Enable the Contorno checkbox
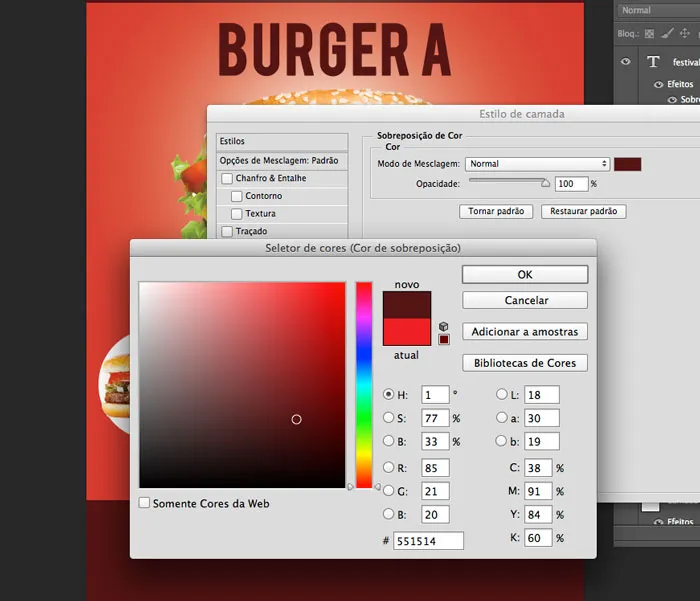The image size is (700, 601). pos(237,196)
